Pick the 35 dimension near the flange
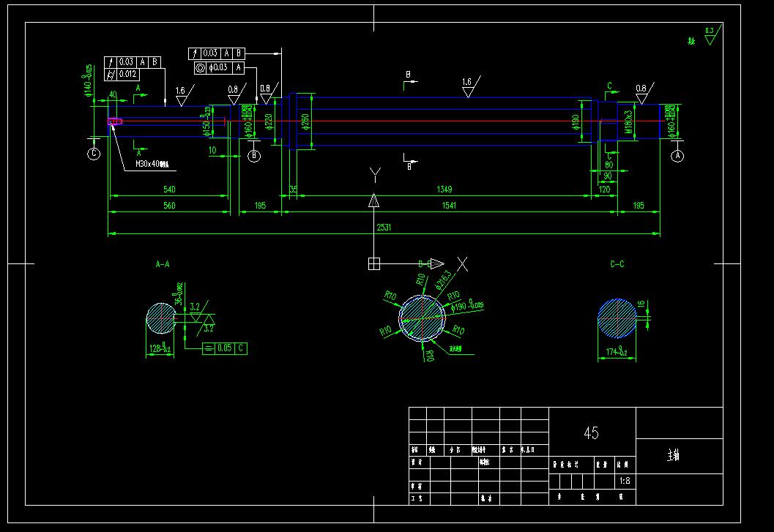The image size is (774, 532). pos(293,189)
